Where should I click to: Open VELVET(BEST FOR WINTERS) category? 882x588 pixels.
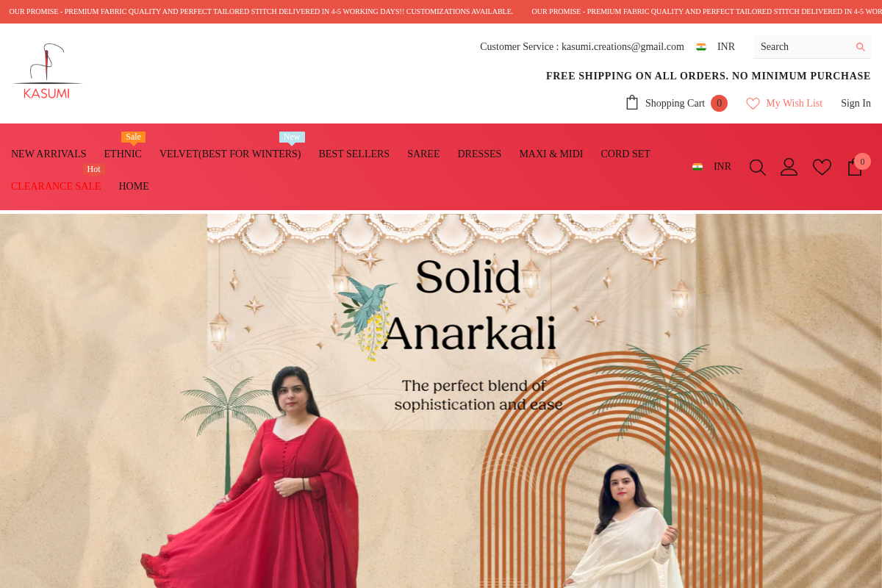230,154
